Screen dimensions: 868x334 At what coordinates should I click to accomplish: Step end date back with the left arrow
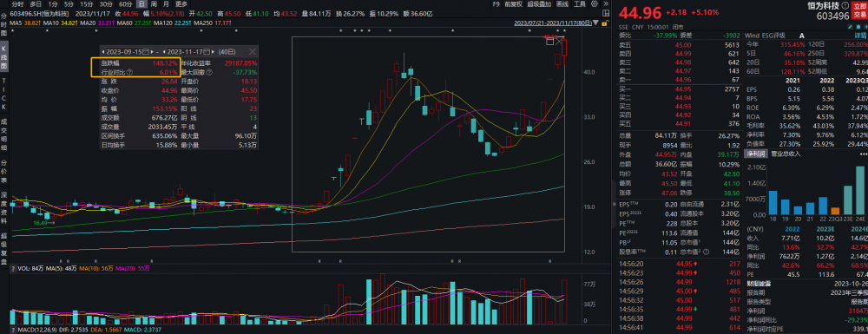(x=164, y=51)
